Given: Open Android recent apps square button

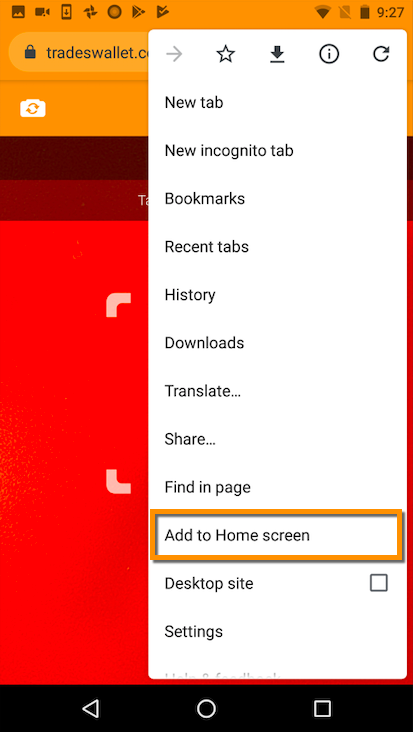Looking at the screenshot, I should click(322, 708).
